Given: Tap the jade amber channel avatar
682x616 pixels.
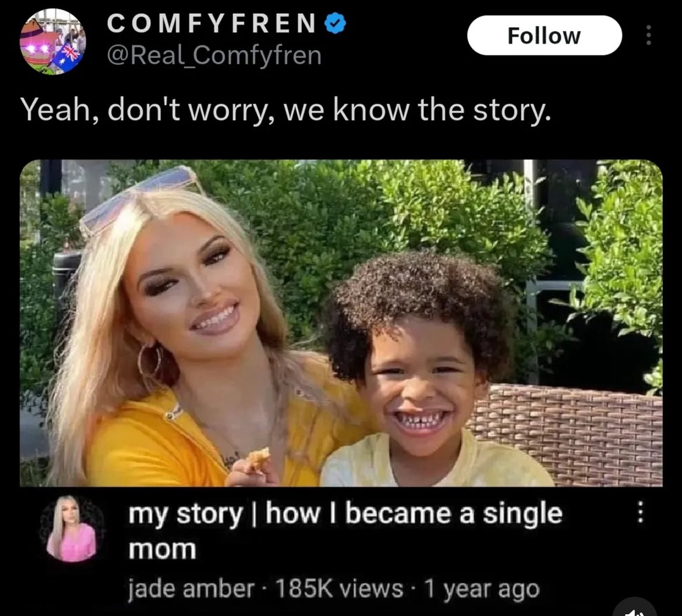Looking at the screenshot, I should coord(72,529).
